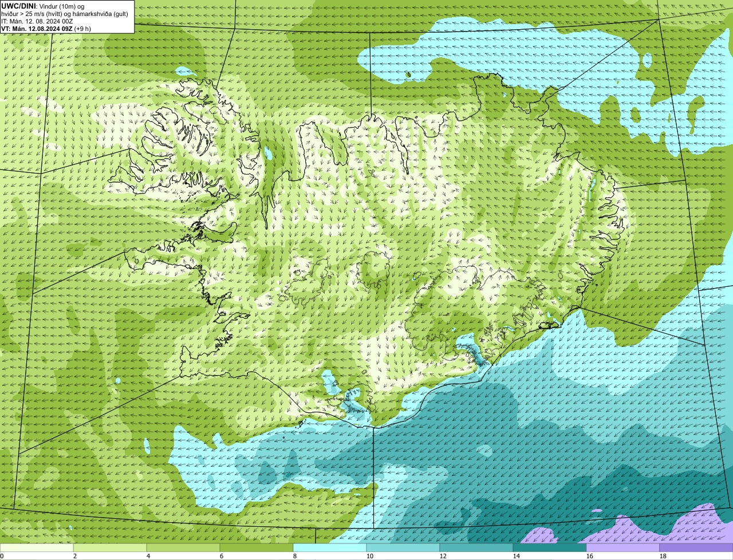Select the 6–8 m/s darker green band
Image resolution: width=733 pixels, height=560 pixels.
click(x=257, y=547)
